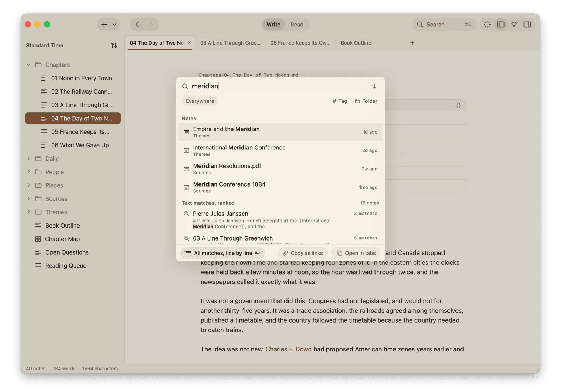Expand the Daily folder
Image resolution: width=561 pixels, height=392 pixels.
(x=29, y=158)
